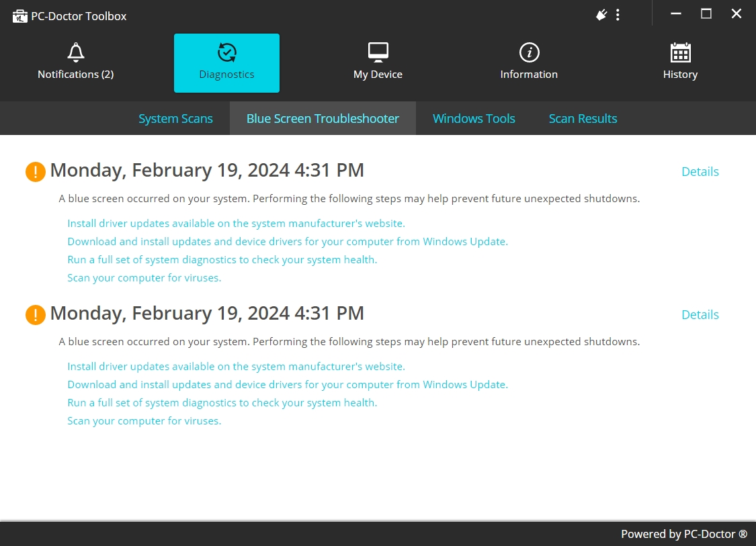Click the PC-Doctor Toolbox briefcase icon

(x=19, y=16)
